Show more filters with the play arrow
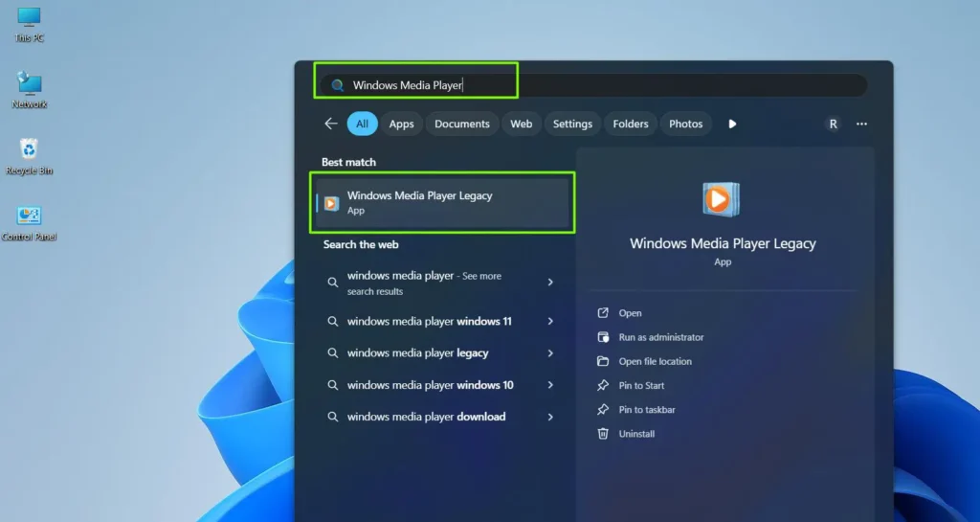980x522 pixels. [x=732, y=124]
